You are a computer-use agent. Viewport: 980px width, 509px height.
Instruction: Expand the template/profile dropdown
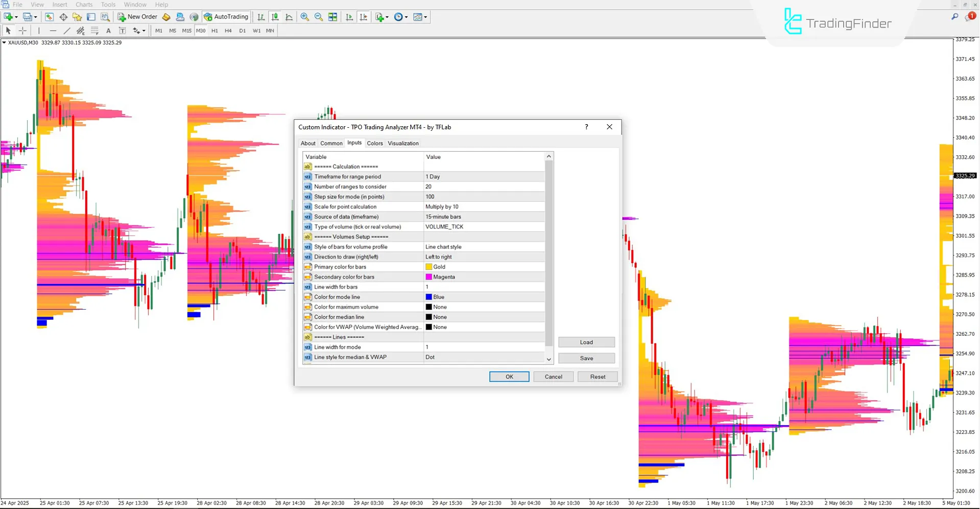(x=426, y=17)
